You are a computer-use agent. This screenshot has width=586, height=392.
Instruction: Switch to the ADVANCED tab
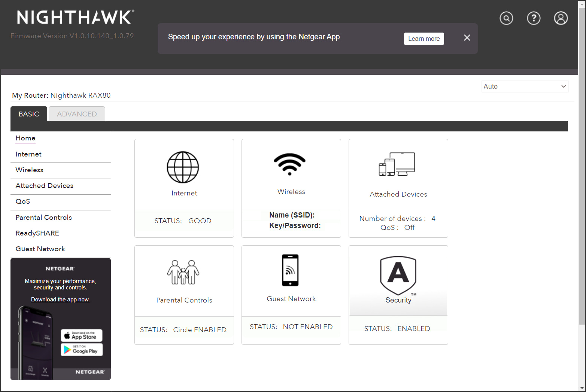tap(77, 114)
